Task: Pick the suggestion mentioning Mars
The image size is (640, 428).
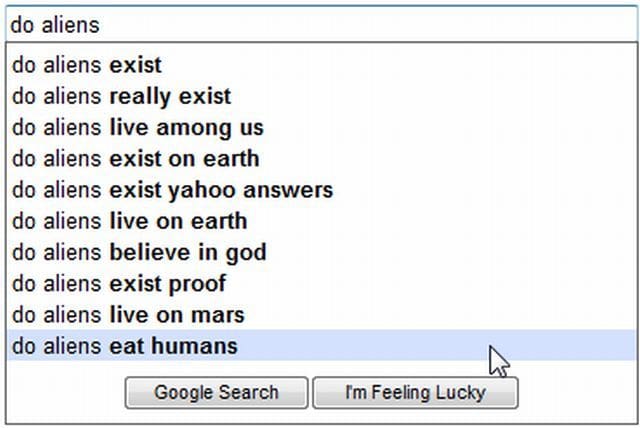Action: click(128, 315)
